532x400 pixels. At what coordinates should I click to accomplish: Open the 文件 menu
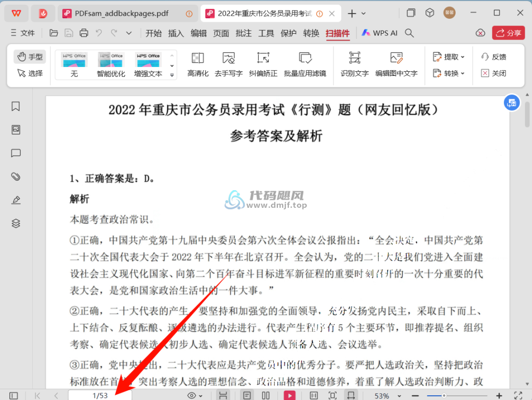(x=23, y=33)
